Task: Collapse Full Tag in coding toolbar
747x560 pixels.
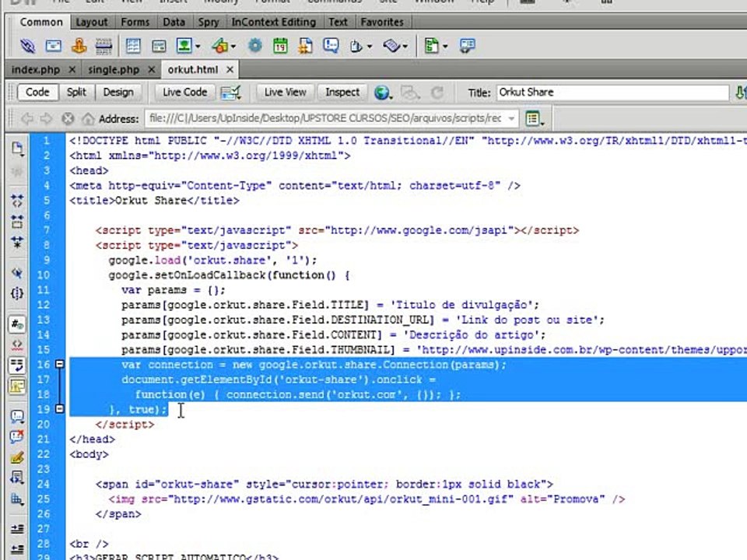Action: 17,201
